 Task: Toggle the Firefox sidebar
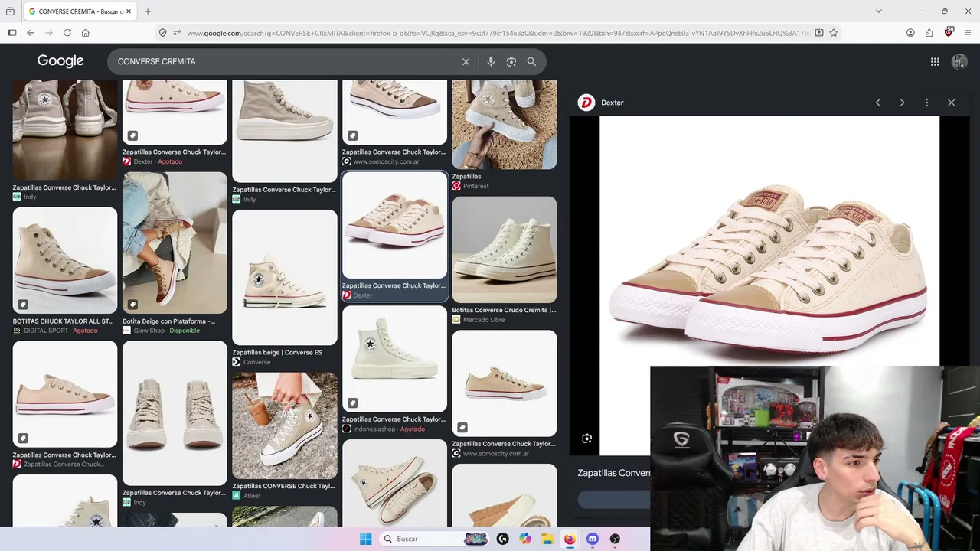[12, 33]
